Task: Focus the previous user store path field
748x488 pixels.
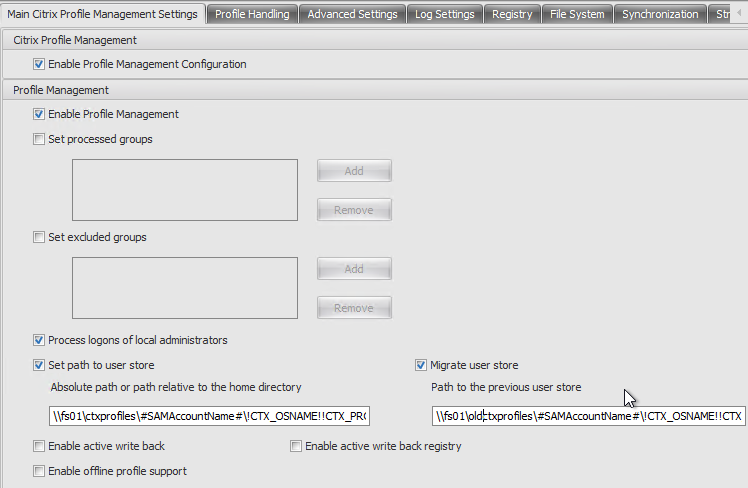Action: pyautogui.click(x=588, y=416)
